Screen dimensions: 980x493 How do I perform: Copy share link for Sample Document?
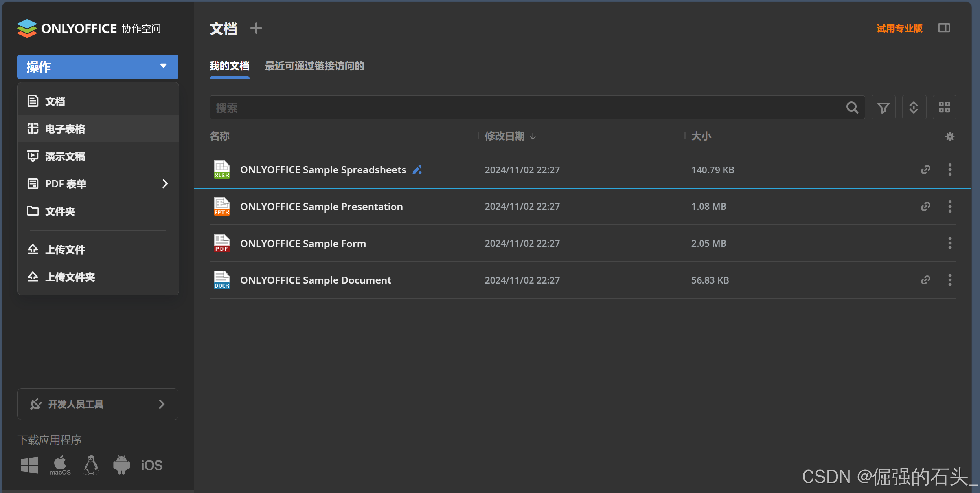[925, 280]
